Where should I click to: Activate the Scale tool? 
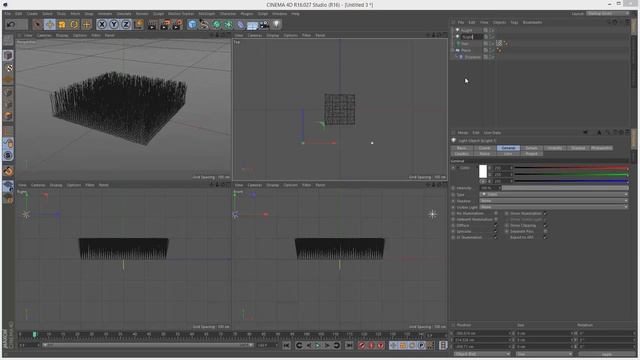[62, 24]
